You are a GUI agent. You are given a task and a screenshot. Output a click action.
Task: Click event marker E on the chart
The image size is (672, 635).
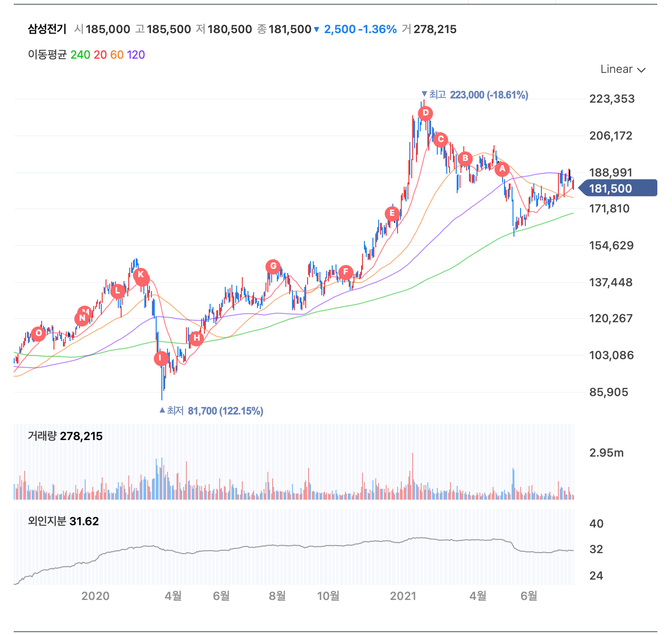392,213
